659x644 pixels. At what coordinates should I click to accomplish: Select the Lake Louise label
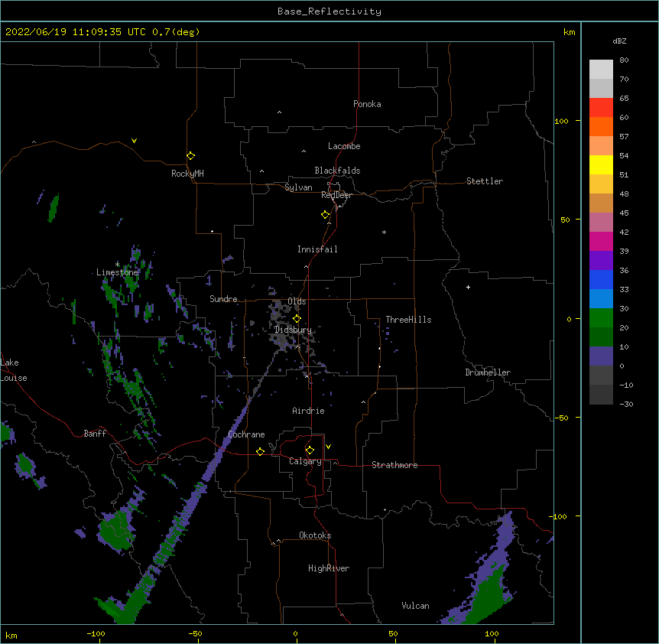pos(14,370)
